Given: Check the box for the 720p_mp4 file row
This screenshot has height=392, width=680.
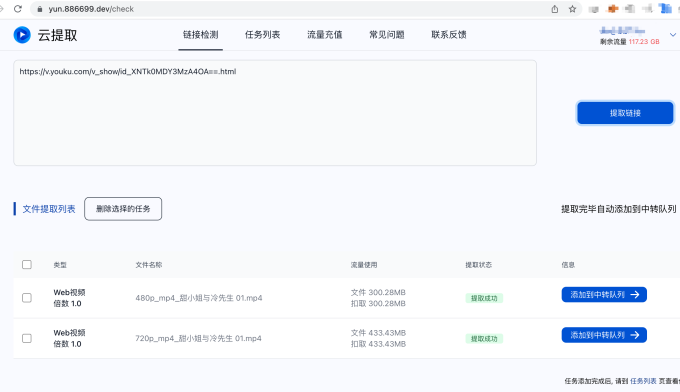Looking at the screenshot, I should [x=27, y=338].
